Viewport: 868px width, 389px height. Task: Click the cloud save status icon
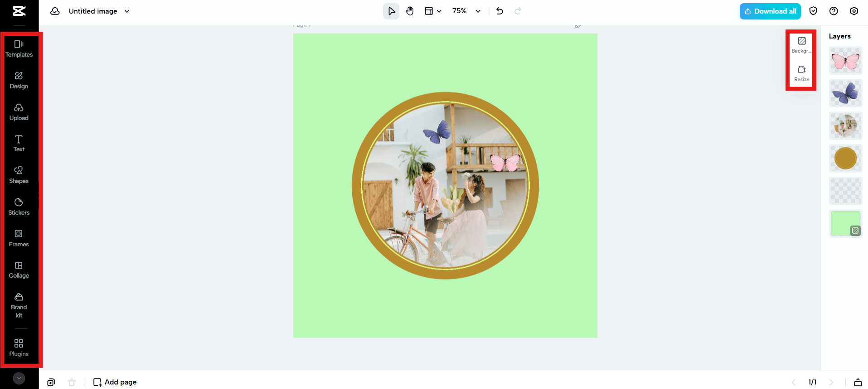tap(55, 11)
